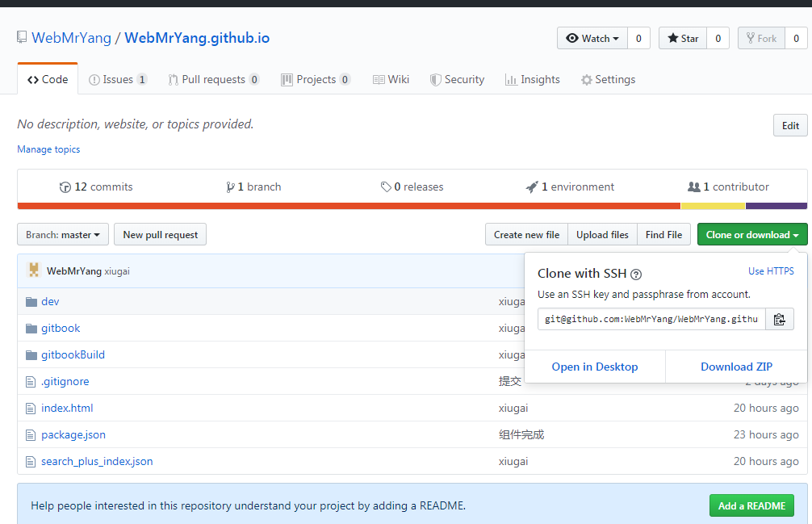Fork this repository

(761, 38)
